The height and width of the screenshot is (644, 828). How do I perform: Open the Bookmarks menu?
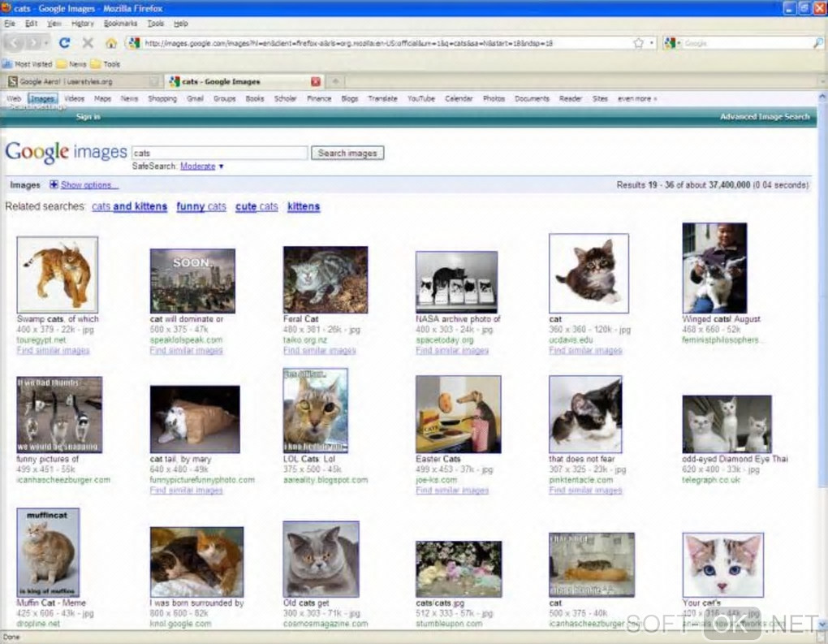120,24
